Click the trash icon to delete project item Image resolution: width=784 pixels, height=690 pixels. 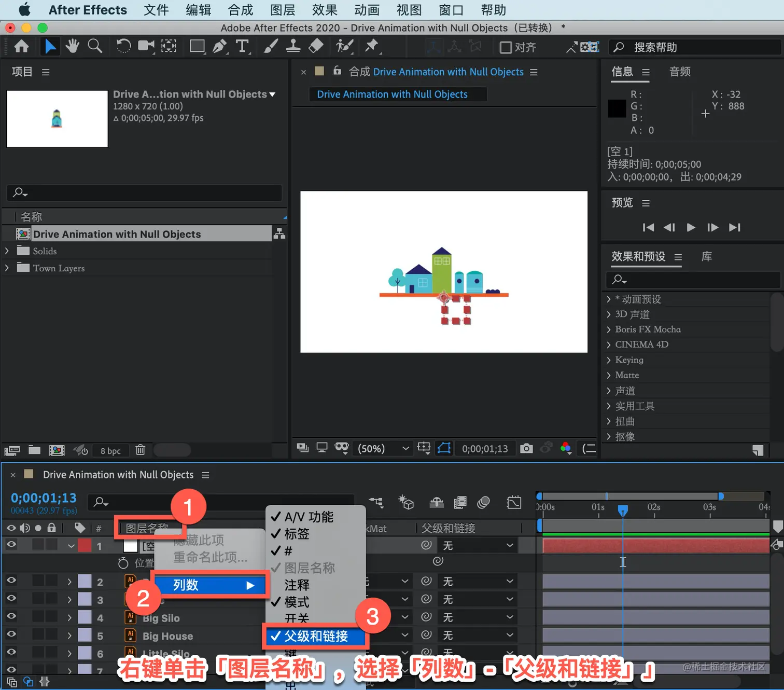(141, 450)
